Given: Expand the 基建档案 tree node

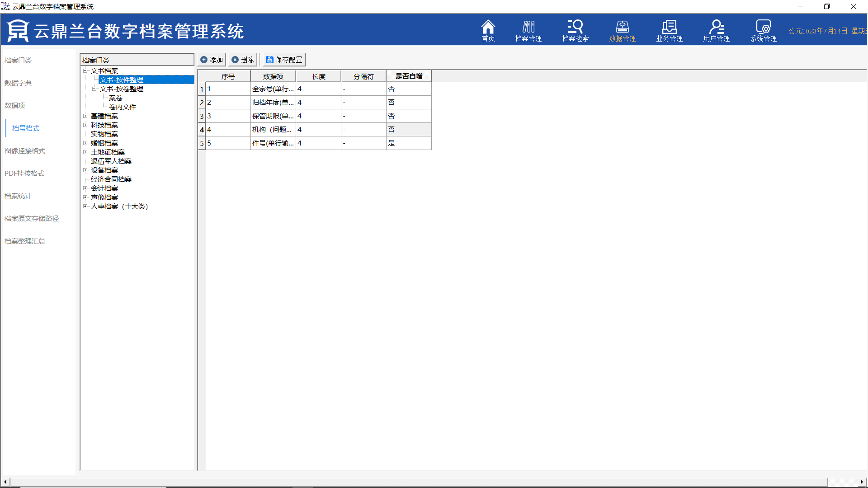Looking at the screenshot, I should pos(85,116).
